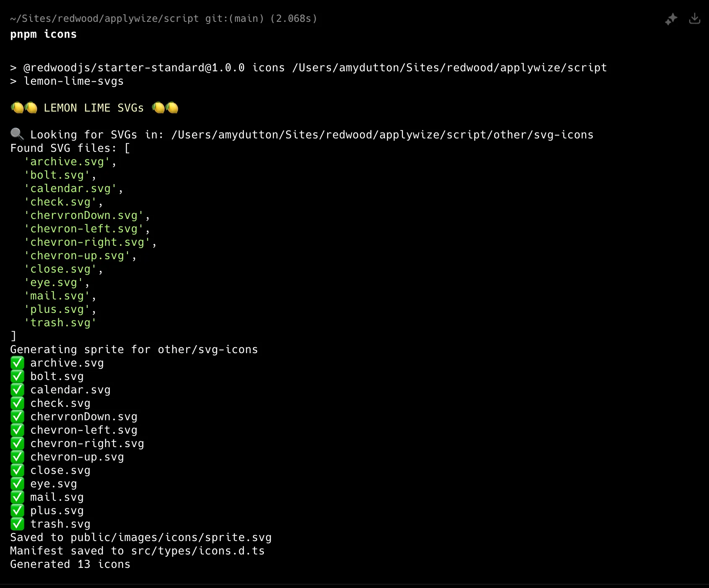Click the git:(main) branch indicator
This screenshot has width=709, height=588.
(x=235, y=18)
